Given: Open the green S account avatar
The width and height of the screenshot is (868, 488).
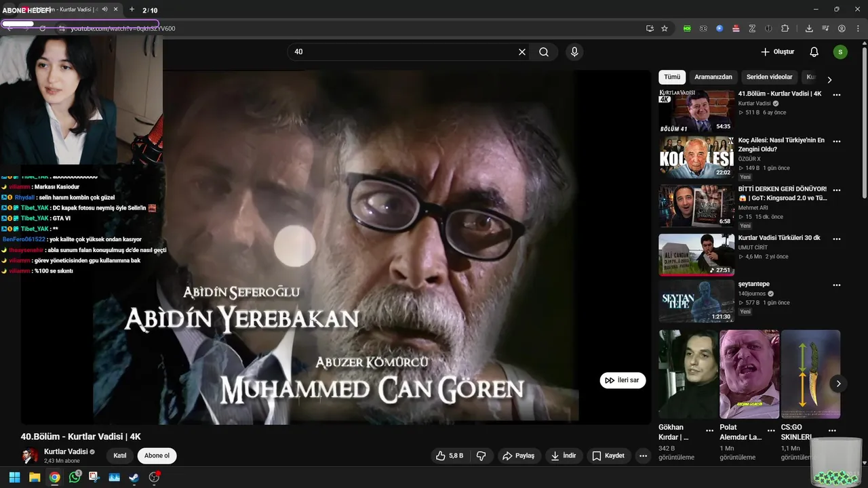Looking at the screenshot, I should (x=840, y=52).
